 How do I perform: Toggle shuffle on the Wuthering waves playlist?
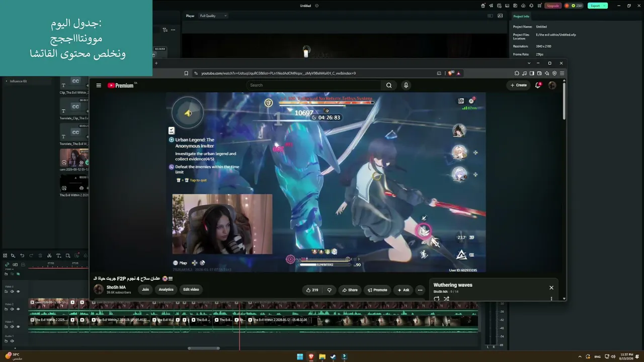(446, 299)
